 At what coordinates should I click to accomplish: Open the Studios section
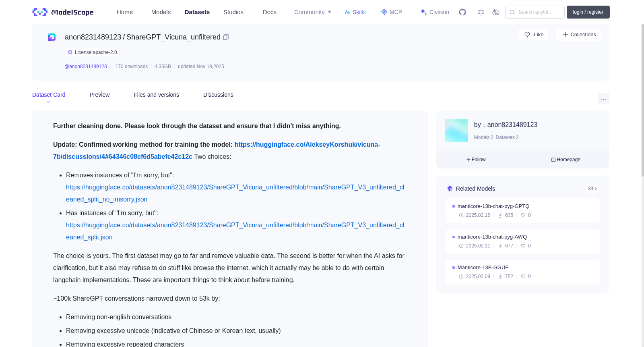pyautogui.click(x=233, y=12)
